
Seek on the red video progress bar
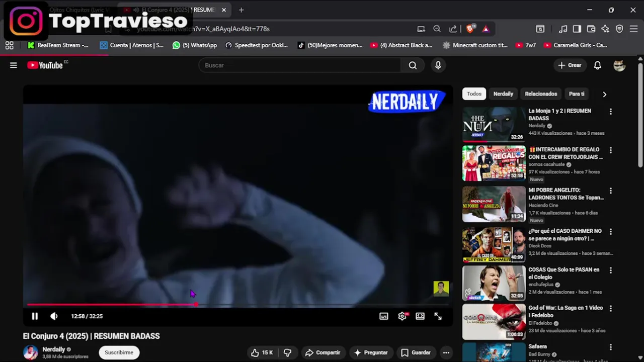pyautogui.click(x=237, y=305)
